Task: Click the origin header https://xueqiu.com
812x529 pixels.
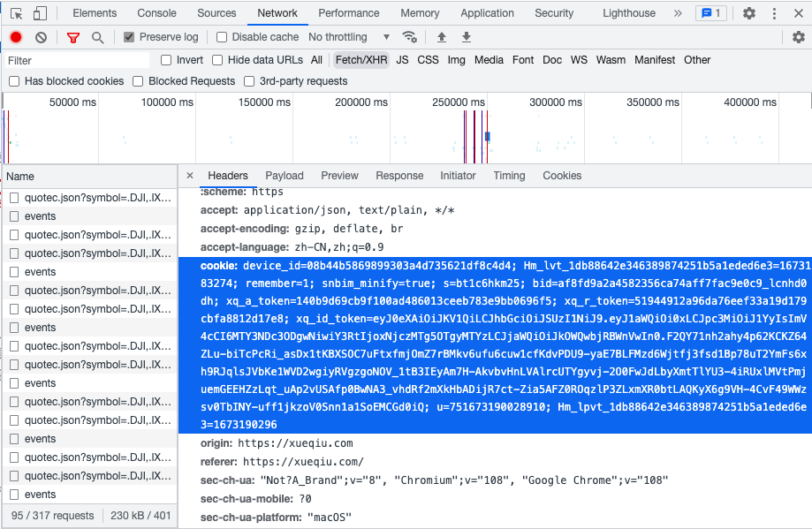Action: pyautogui.click(x=295, y=443)
